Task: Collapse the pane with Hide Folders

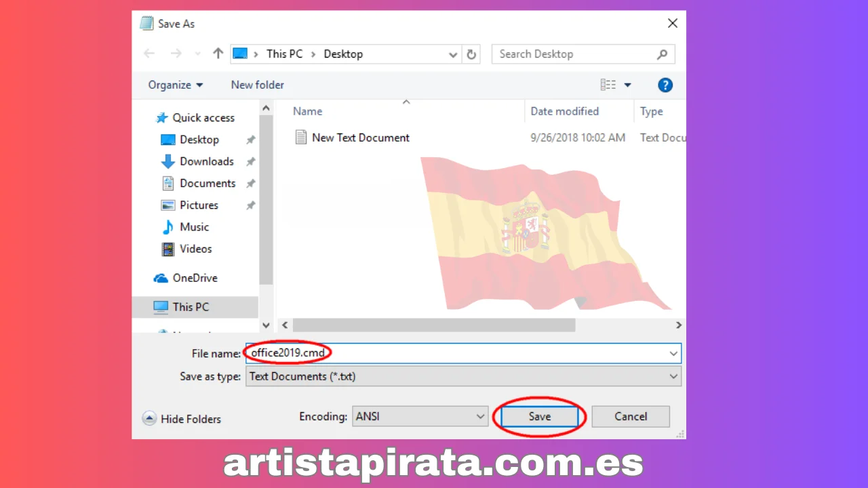Action: pos(182,419)
